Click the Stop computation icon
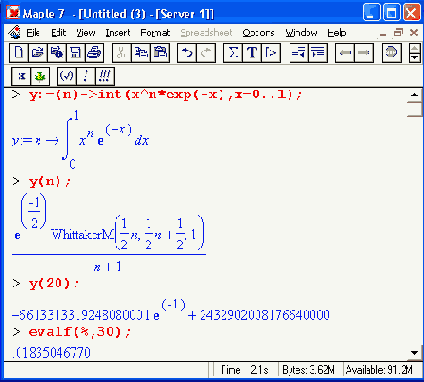The width and height of the screenshot is (424, 382). 391,53
